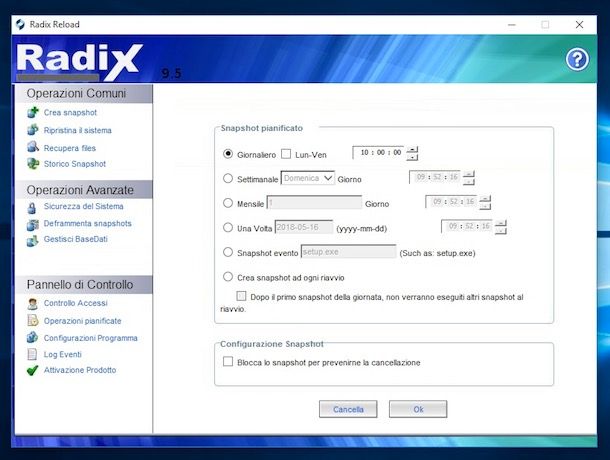Viewport: 610px width, 460px height.
Task: Check Blocca lo snapshot per prevenirne la cancellazione
Action: [x=228, y=362]
